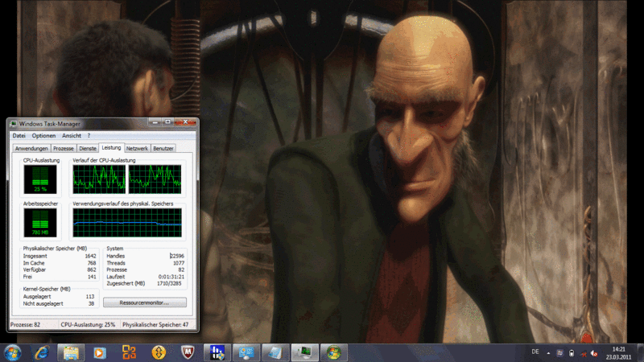Click the Frei value 141
644x362 pixels.
tap(92, 277)
